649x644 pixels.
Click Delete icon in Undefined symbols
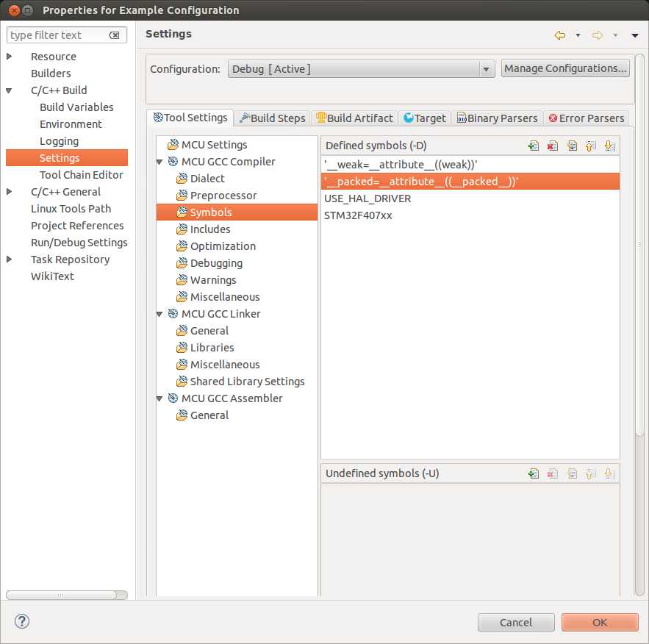pos(553,473)
